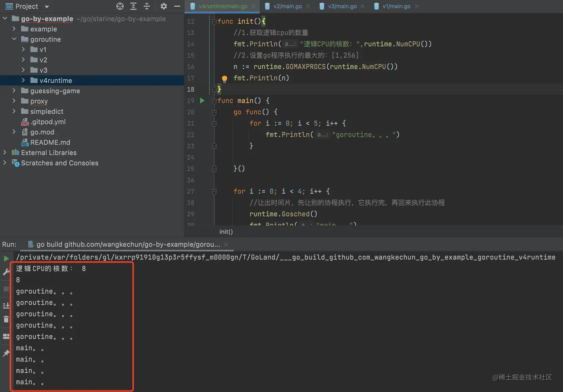This screenshot has width=563, height=392.
Task: Expand the v3 folder
Action: click(23, 70)
